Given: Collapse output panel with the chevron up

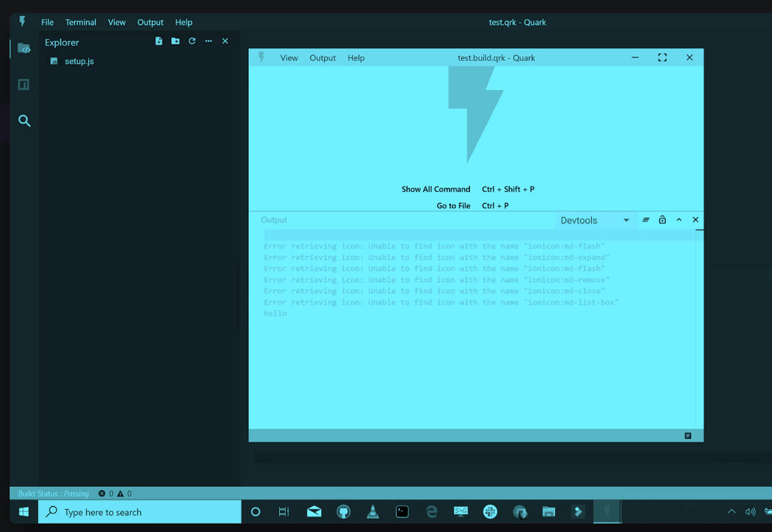Looking at the screenshot, I should pyautogui.click(x=679, y=220).
